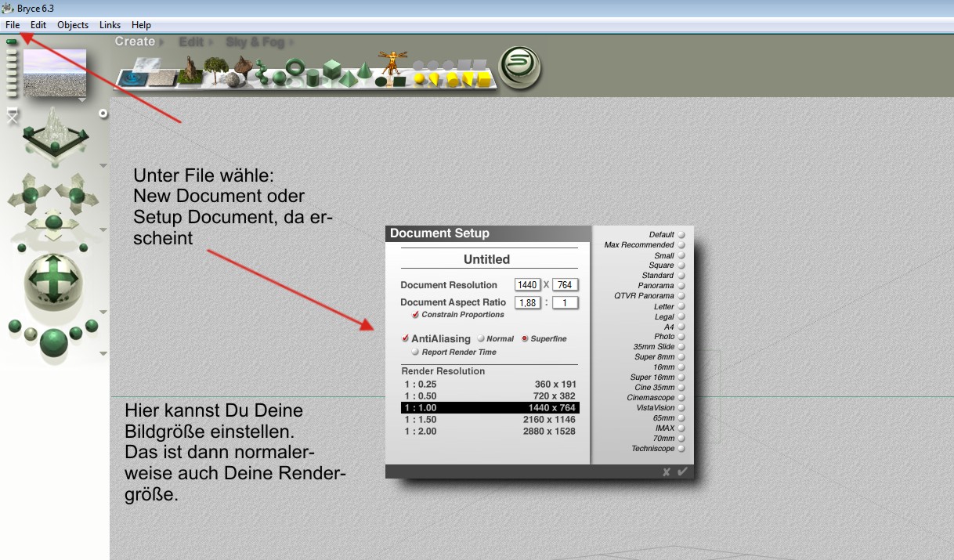Select the A4 preset
This screenshot has height=560, width=954.
[x=681, y=327]
